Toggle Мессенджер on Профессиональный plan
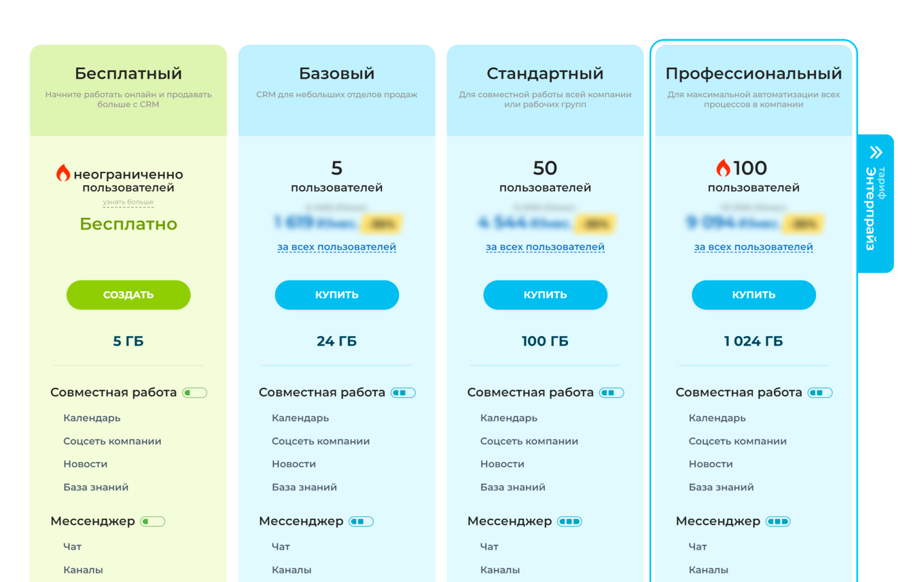This screenshot has width=924, height=582. coord(779,521)
